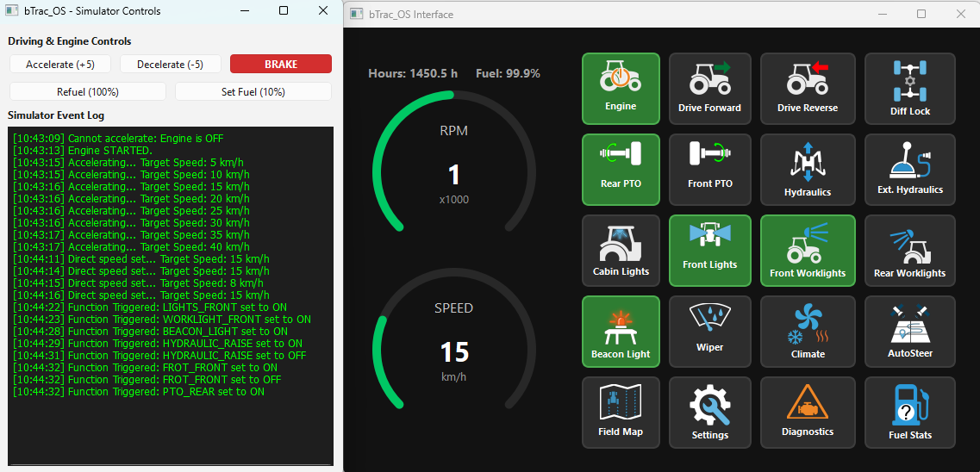Open Fuel Stats pump icon
Image resolution: width=980 pixels, height=472 pixels.
pos(910,405)
